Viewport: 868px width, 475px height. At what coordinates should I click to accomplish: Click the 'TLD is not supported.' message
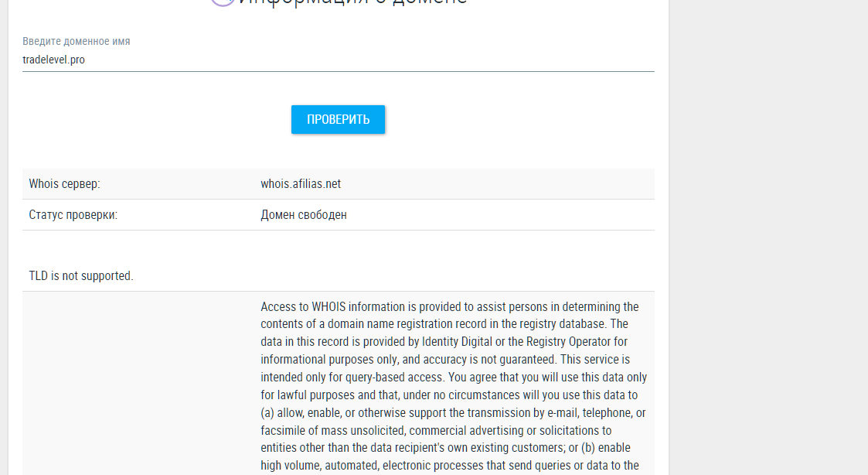tap(81, 276)
